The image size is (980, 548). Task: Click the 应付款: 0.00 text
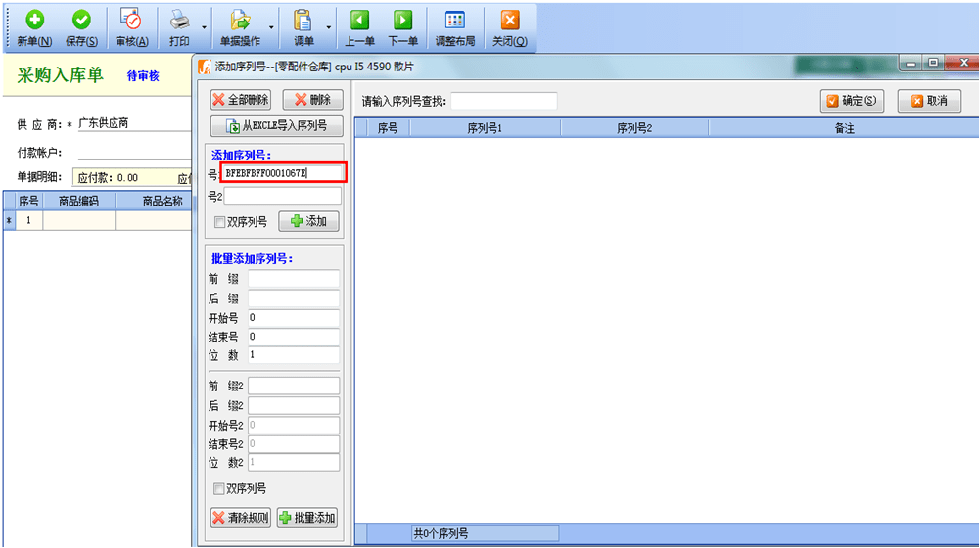tap(108, 178)
